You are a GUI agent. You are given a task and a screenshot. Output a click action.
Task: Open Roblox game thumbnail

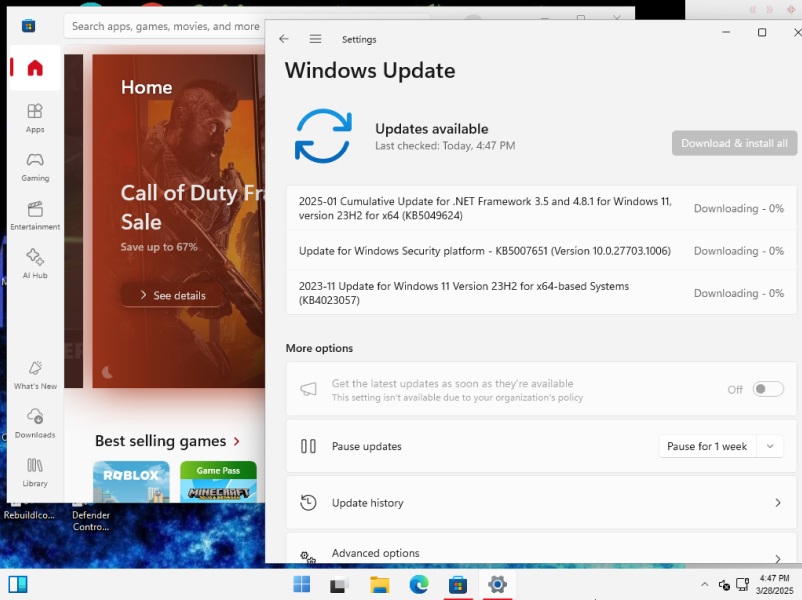[131, 482]
